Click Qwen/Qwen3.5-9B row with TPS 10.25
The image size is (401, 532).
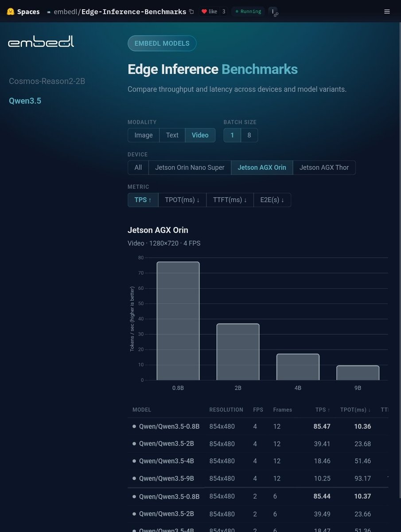[258, 478]
